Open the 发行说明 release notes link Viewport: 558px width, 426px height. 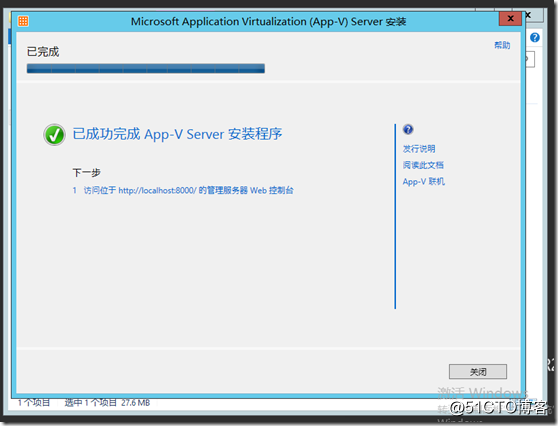coord(419,148)
